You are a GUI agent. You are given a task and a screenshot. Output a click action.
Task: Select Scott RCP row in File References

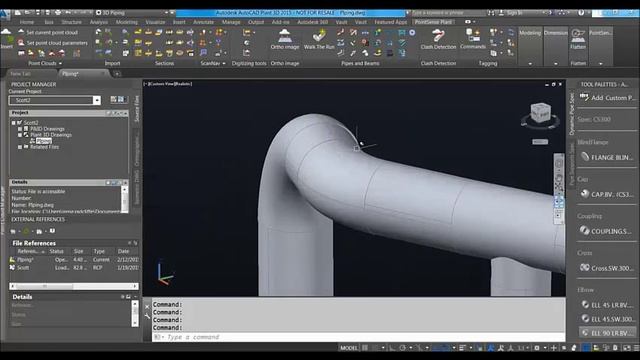click(x=74, y=268)
